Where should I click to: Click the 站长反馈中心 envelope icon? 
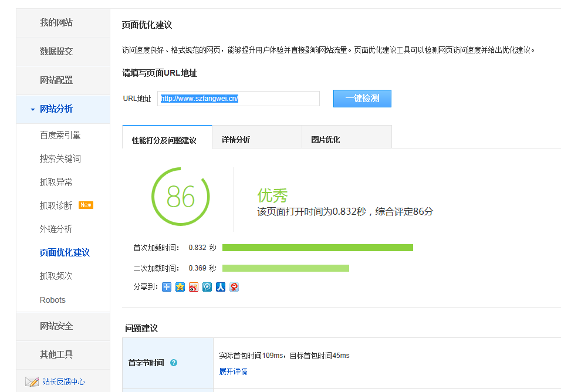32,381
